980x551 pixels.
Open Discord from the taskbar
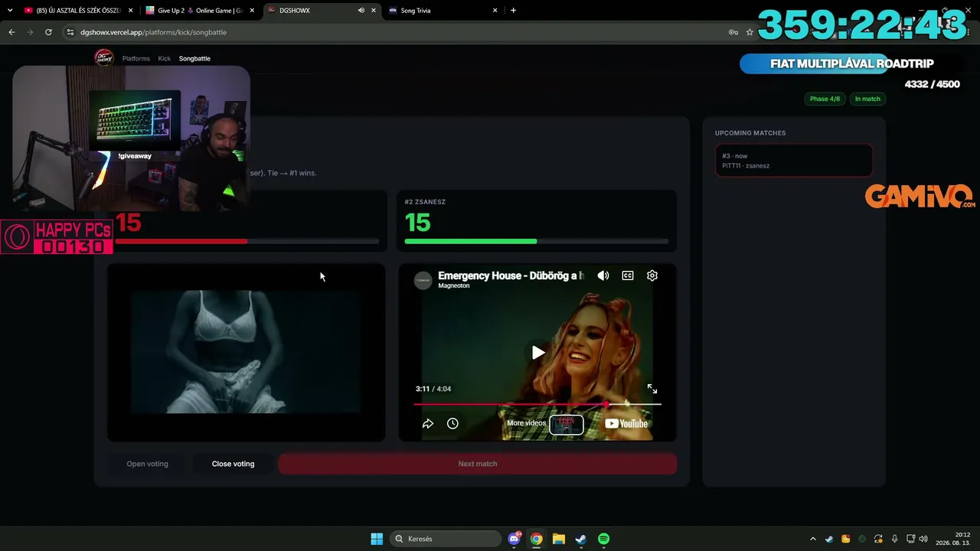point(514,539)
